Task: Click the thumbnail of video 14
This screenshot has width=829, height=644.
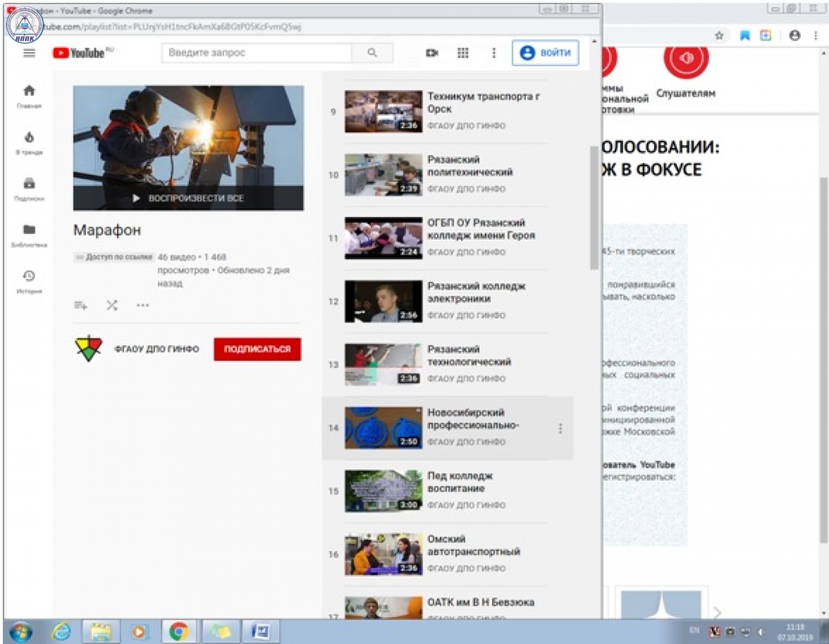Action: (x=383, y=428)
